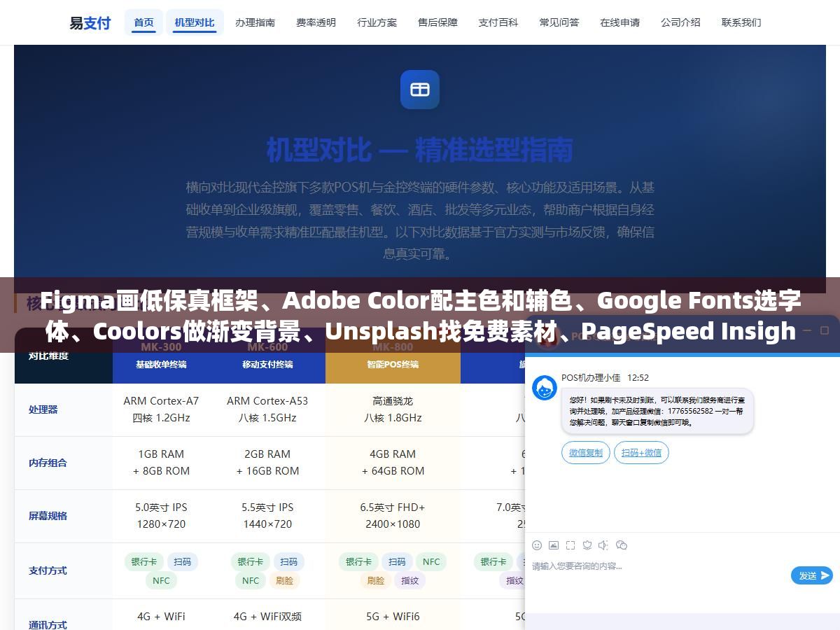Click the 指纹 tag in MK-800 column
Viewport: 840px width, 630px height.
tap(410, 580)
